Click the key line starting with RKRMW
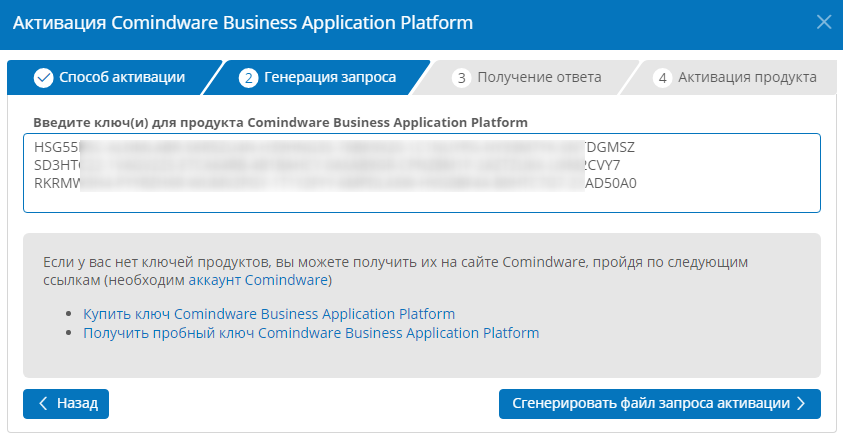Viewport: 843px width, 436px height. click(x=335, y=183)
